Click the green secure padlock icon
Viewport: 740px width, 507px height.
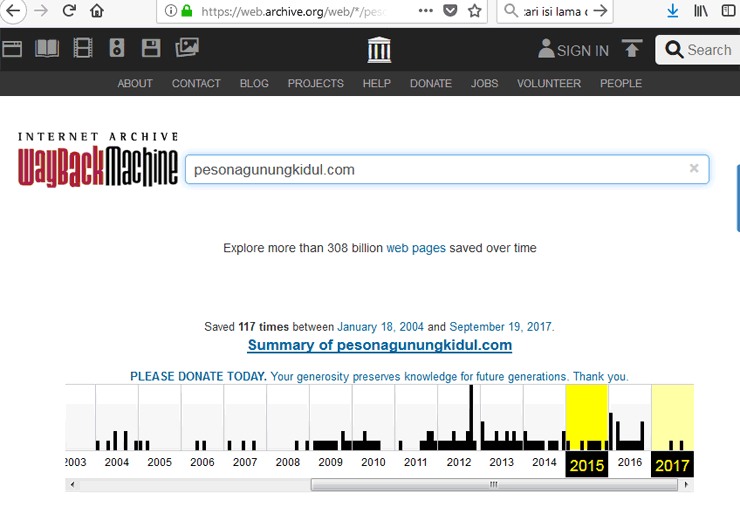(x=187, y=10)
